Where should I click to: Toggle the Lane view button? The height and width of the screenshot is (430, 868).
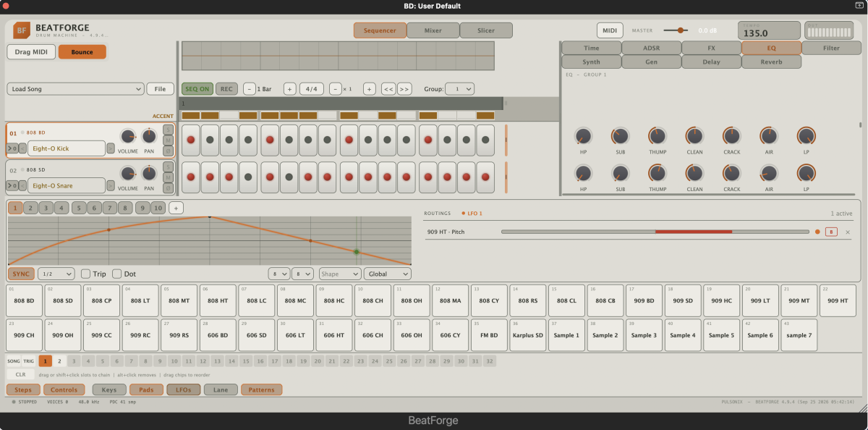pyautogui.click(x=221, y=389)
